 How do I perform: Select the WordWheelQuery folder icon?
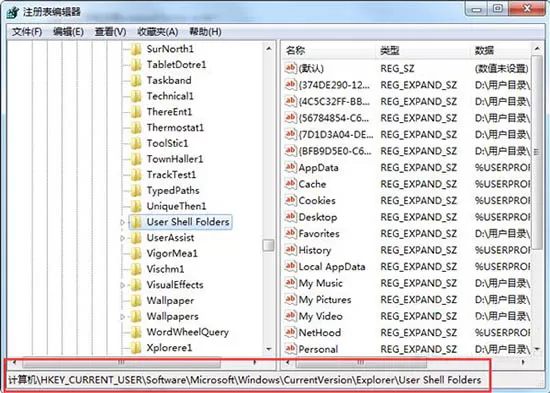[x=136, y=332]
